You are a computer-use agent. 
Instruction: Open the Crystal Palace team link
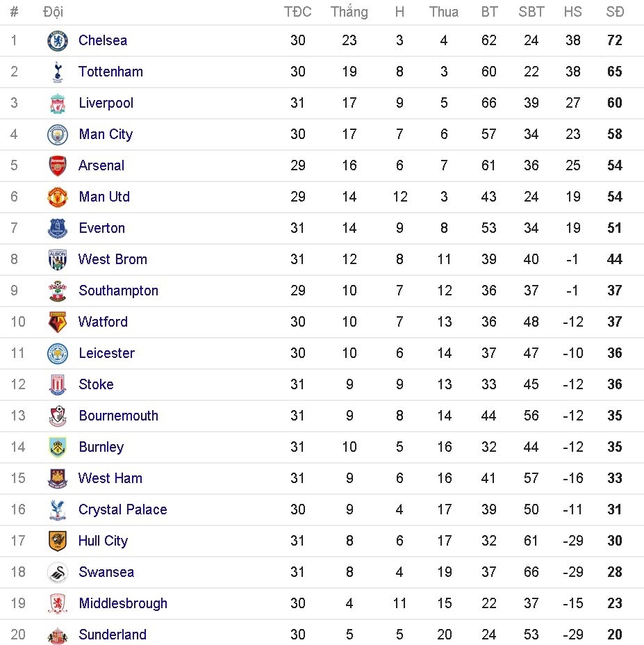[x=122, y=509]
